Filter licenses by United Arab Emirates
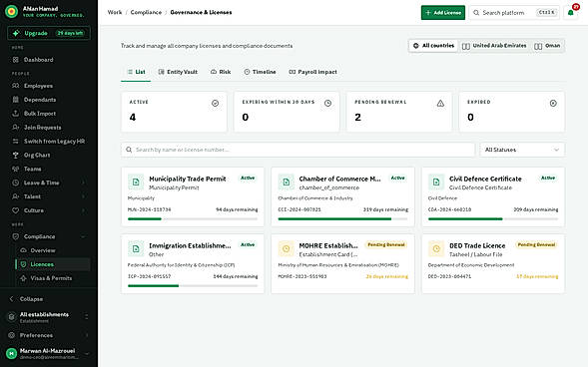The height and width of the screenshot is (367, 588). click(494, 46)
